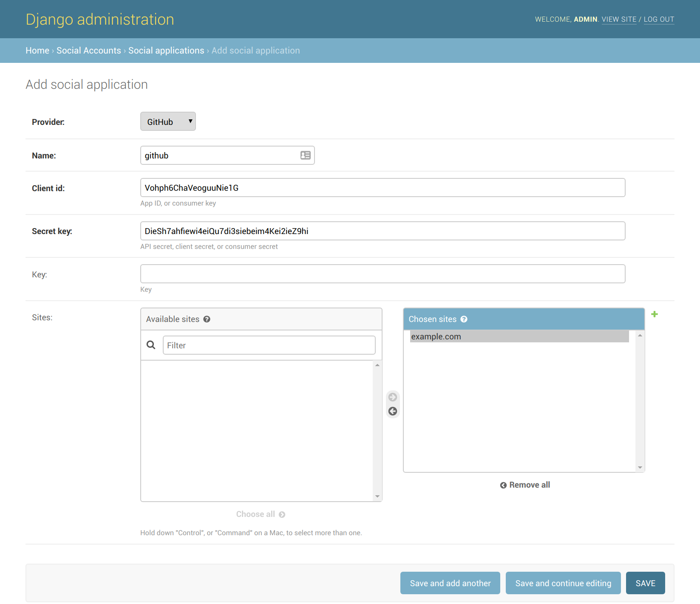Click the SAVE button

(x=645, y=583)
